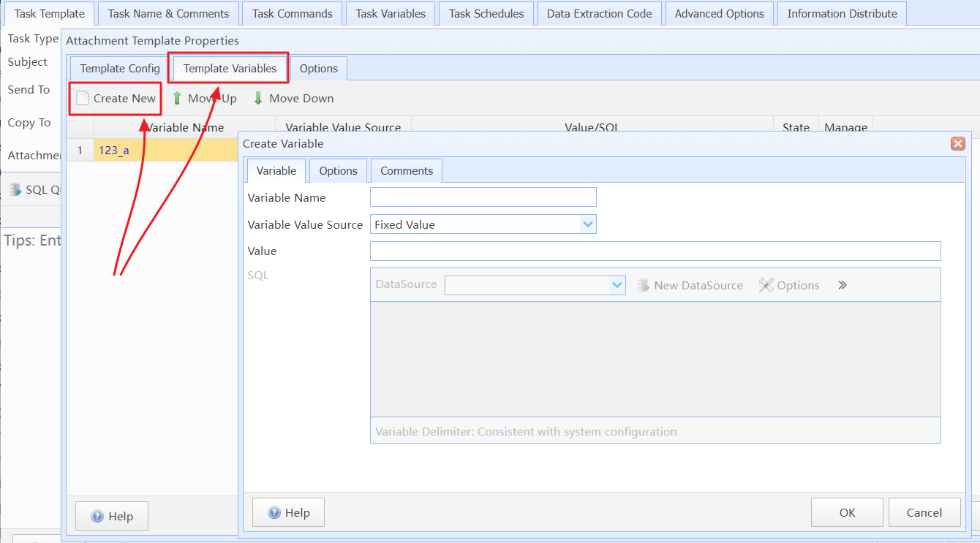Click the Value text field
The width and height of the screenshot is (980, 543).
655,251
